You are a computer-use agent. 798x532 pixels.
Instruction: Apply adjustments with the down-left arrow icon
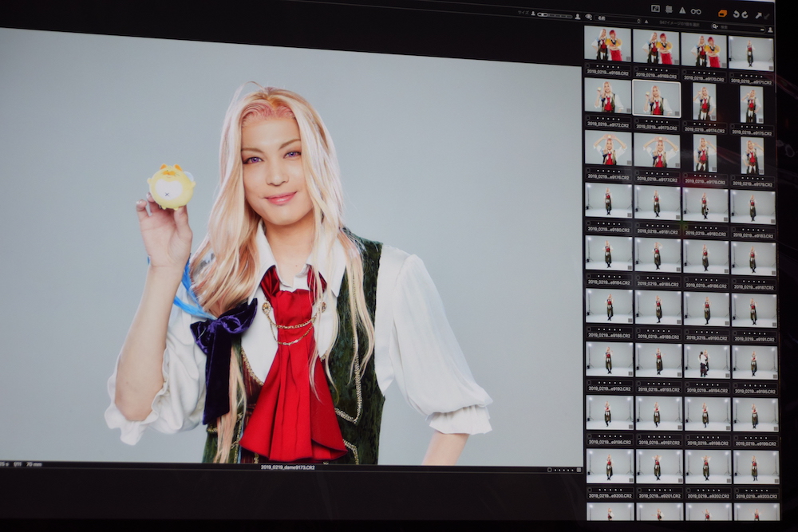pos(766,16)
